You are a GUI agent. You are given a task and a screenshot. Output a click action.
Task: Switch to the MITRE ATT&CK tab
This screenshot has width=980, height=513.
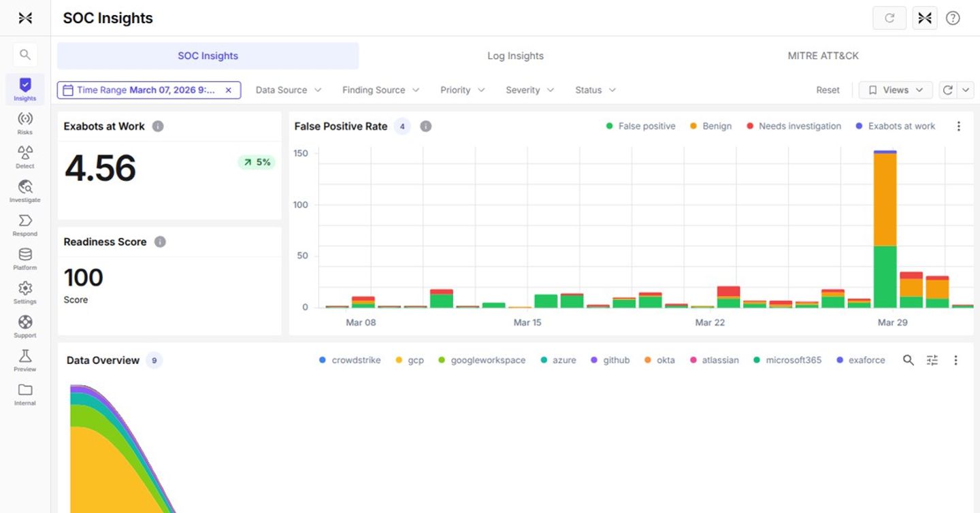pyautogui.click(x=823, y=56)
